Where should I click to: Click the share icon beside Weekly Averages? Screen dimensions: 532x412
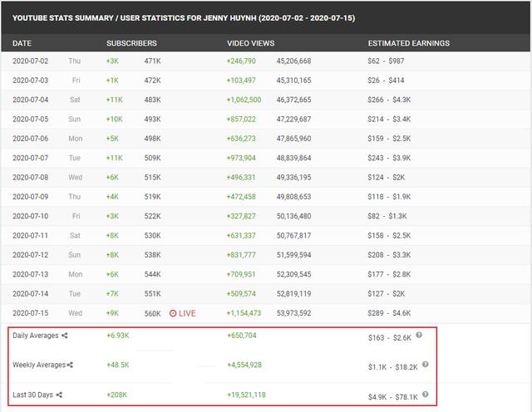pos(70,365)
